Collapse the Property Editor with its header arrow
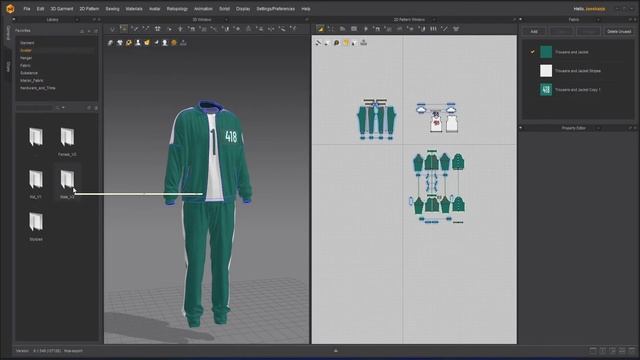Viewport: 640px width, 360px height. coord(520,128)
